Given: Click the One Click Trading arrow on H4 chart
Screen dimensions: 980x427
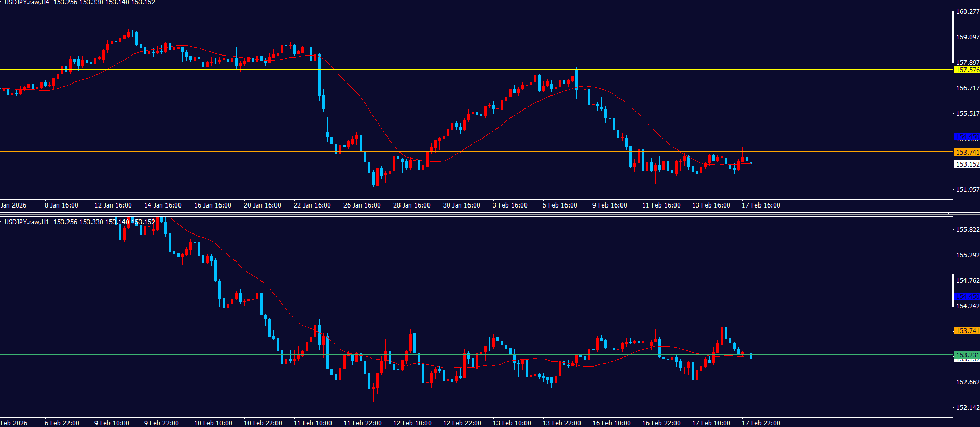Looking at the screenshot, I should [x=2, y=2].
